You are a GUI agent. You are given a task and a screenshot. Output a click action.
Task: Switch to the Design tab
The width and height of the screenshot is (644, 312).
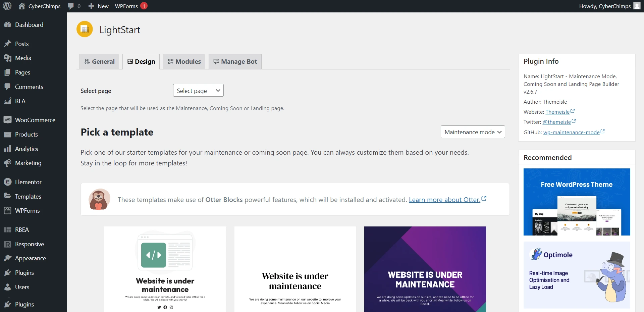coord(141,62)
